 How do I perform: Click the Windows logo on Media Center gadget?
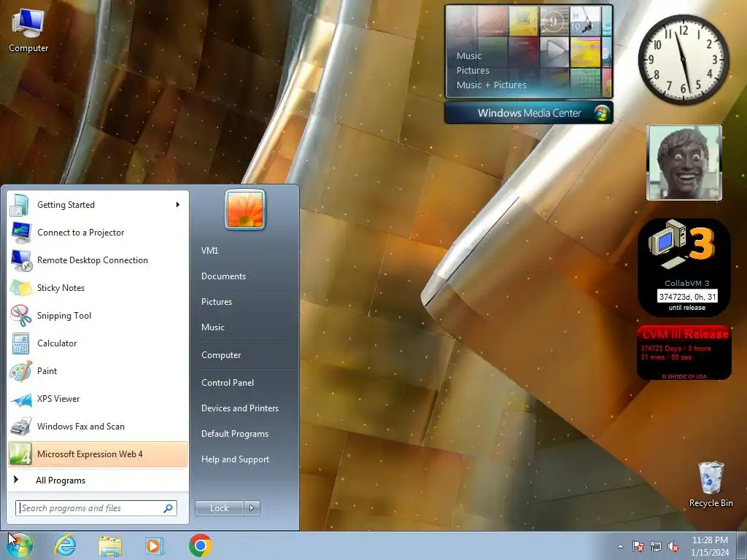tap(602, 113)
